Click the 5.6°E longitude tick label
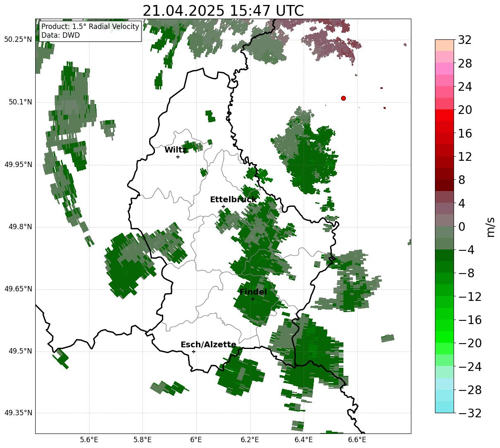Viewport: 500px width, 448px height. (89, 440)
